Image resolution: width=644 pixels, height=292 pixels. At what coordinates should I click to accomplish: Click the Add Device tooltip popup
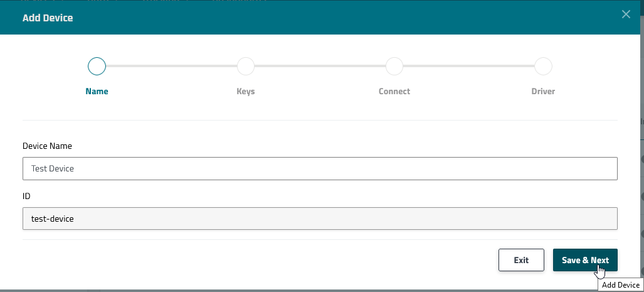(x=620, y=285)
